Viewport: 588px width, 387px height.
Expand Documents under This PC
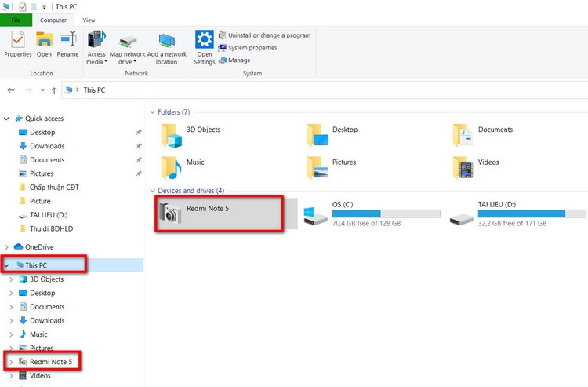[x=11, y=307]
